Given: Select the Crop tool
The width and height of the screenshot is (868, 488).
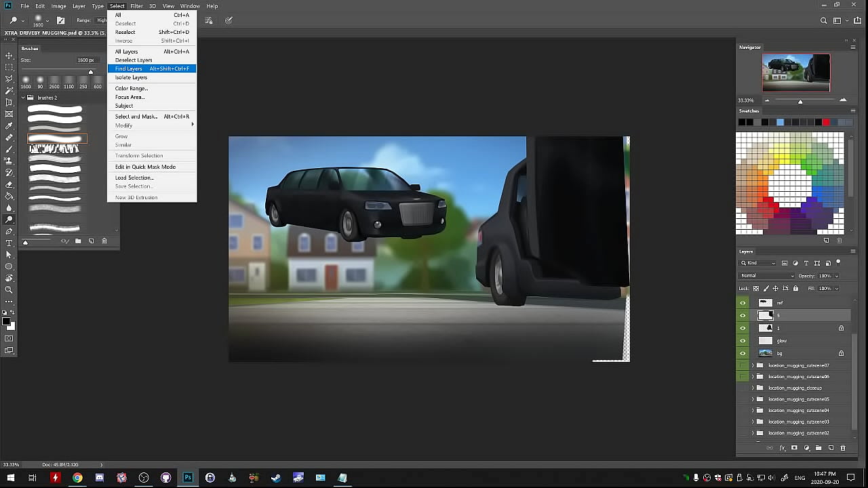Looking at the screenshot, I should tap(9, 102).
